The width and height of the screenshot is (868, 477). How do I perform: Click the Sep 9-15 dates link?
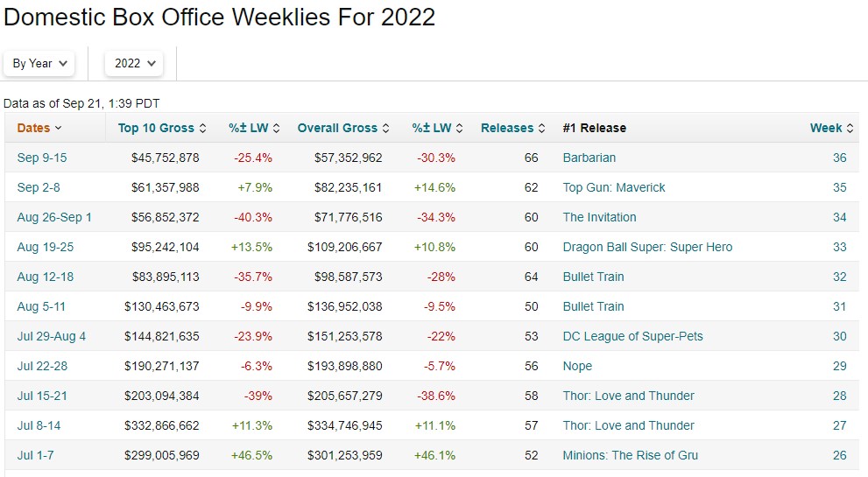[42, 158]
